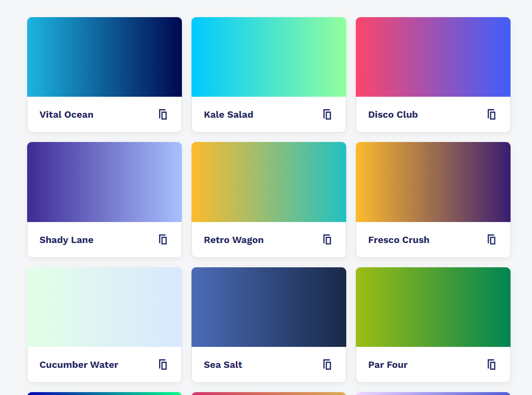Image resolution: width=532 pixels, height=395 pixels.
Task: Copy the Disco Club gradient code
Action: tap(492, 114)
